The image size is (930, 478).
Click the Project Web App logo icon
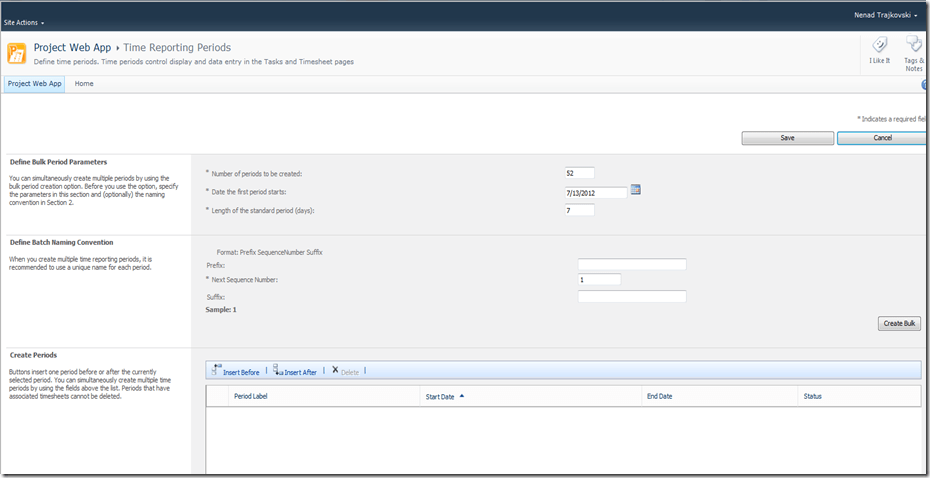17,53
